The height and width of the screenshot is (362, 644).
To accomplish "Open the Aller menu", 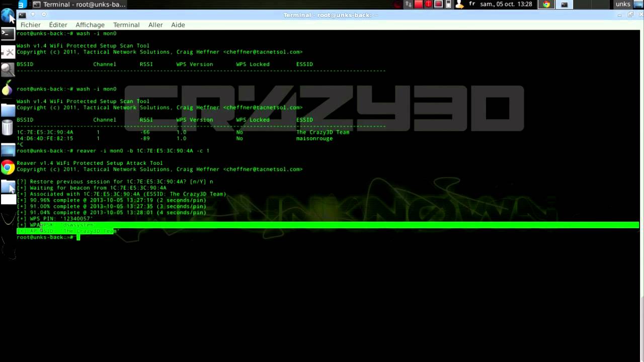I will tap(155, 25).
